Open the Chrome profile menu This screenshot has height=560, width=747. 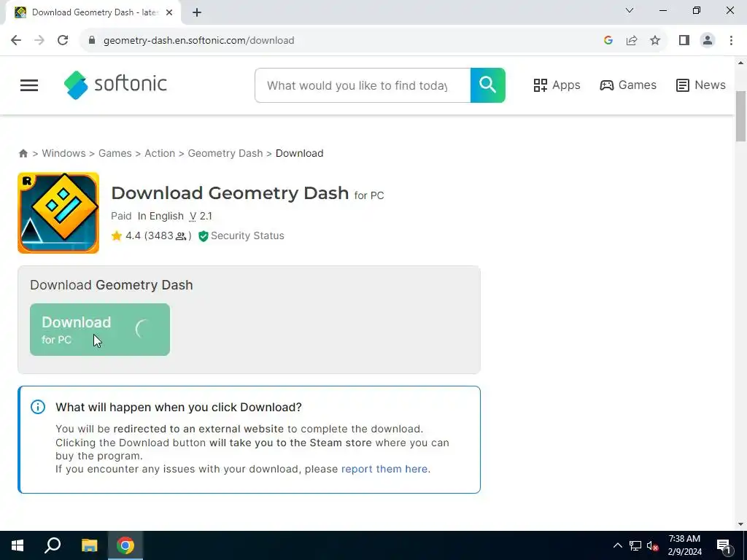pyautogui.click(x=708, y=41)
